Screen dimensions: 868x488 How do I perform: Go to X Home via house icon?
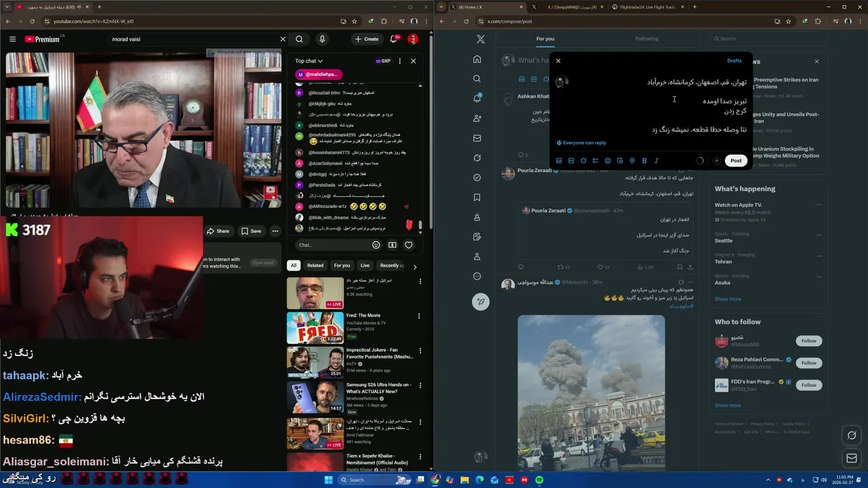477,59
